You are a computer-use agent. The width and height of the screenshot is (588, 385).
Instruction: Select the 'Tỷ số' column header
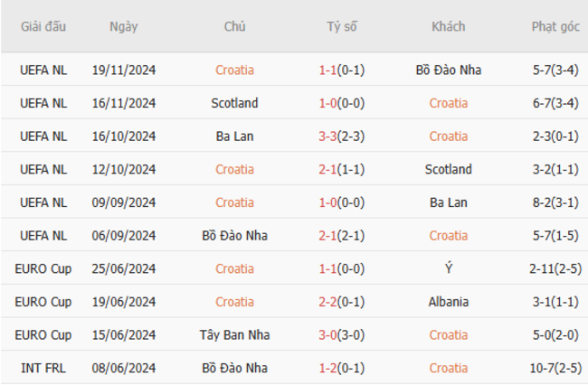[x=342, y=26]
